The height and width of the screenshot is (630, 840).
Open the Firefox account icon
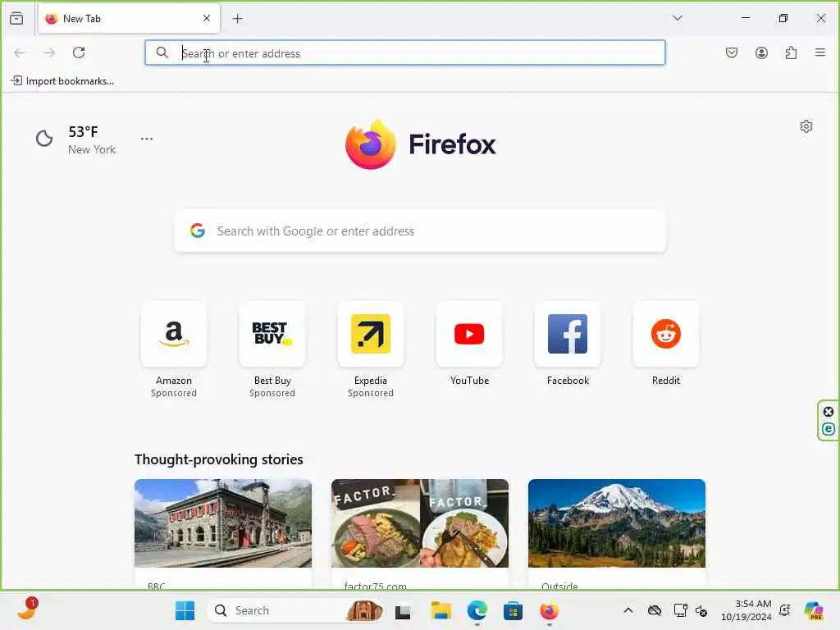tap(762, 52)
